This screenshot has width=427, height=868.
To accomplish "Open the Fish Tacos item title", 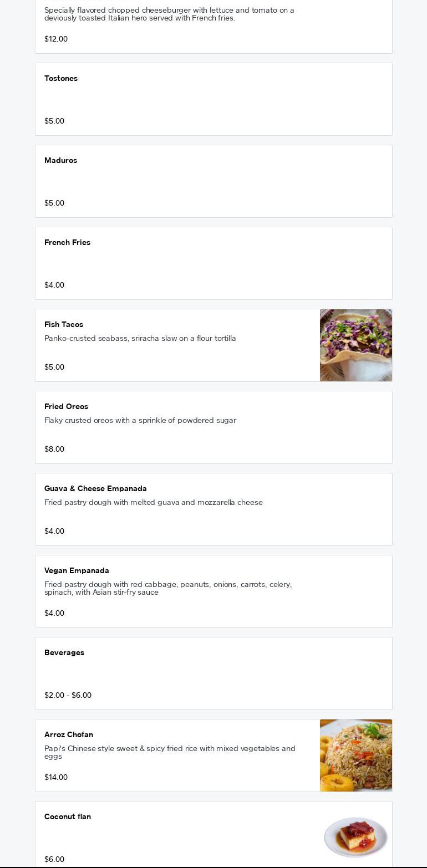I will (x=64, y=325).
